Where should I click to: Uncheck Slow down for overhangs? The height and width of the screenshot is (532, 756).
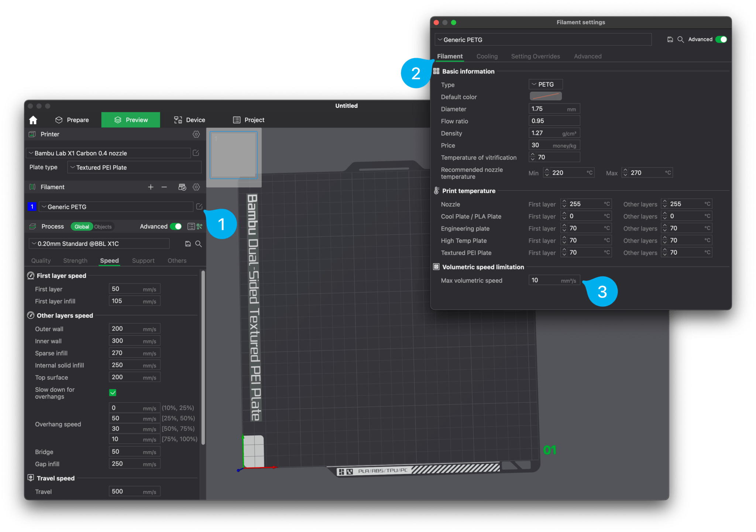pyautogui.click(x=113, y=393)
